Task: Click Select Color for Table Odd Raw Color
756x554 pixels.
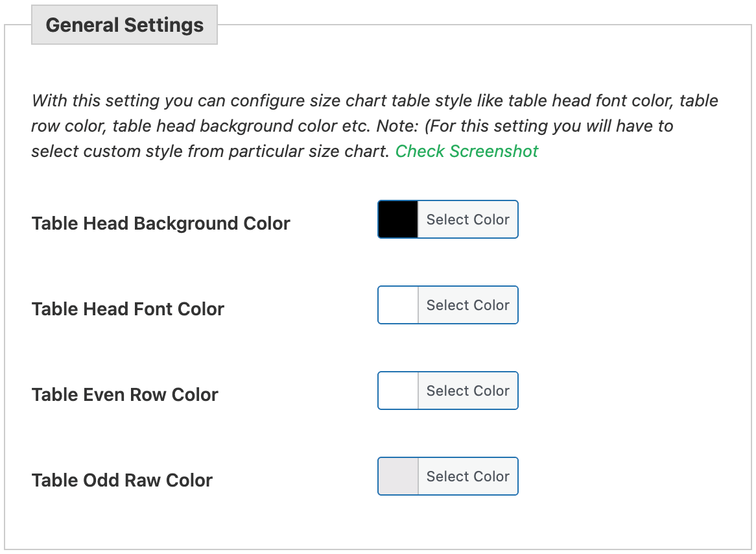Action: point(467,476)
